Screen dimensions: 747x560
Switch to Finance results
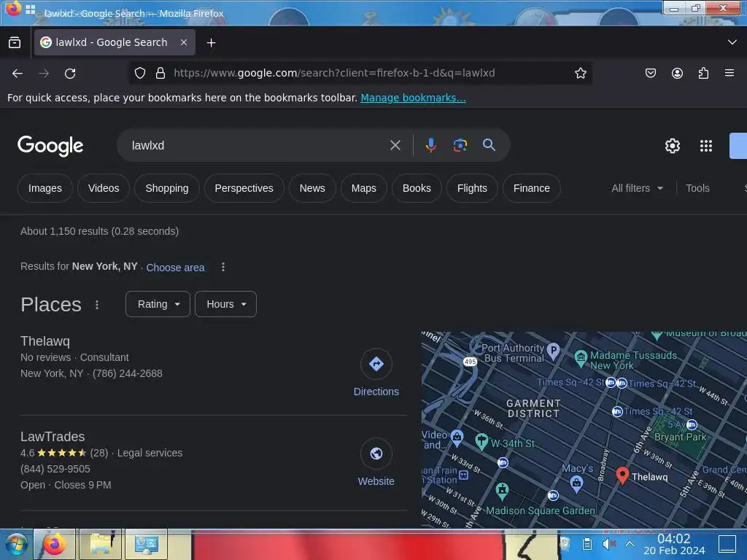coord(531,188)
